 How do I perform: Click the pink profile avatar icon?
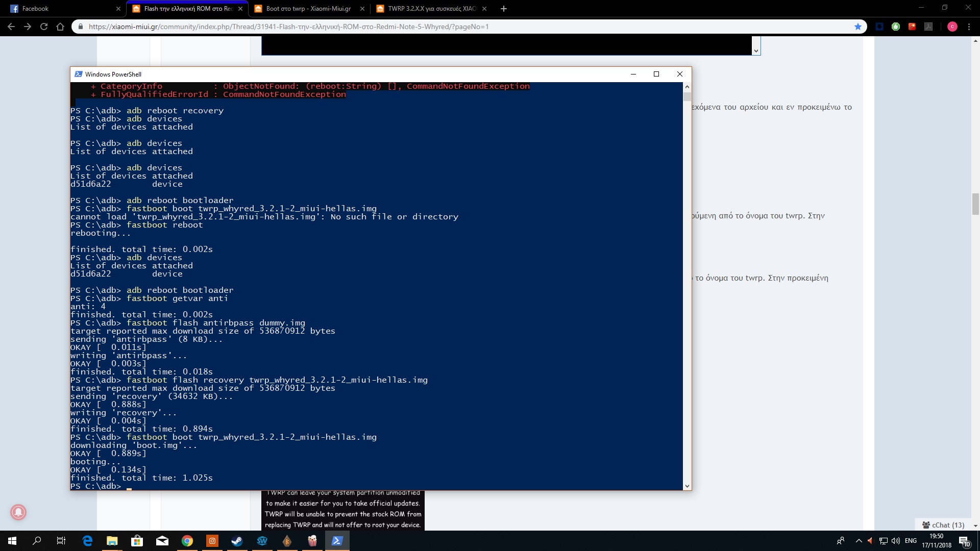952,27
